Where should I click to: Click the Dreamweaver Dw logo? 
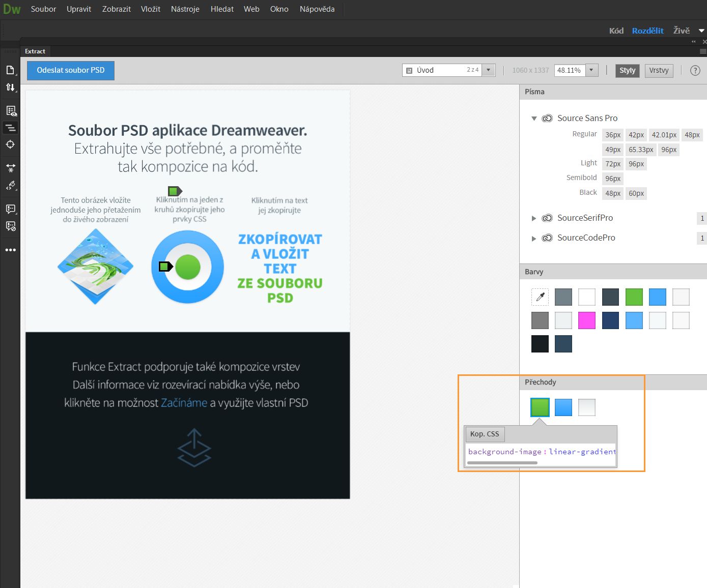(12, 9)
